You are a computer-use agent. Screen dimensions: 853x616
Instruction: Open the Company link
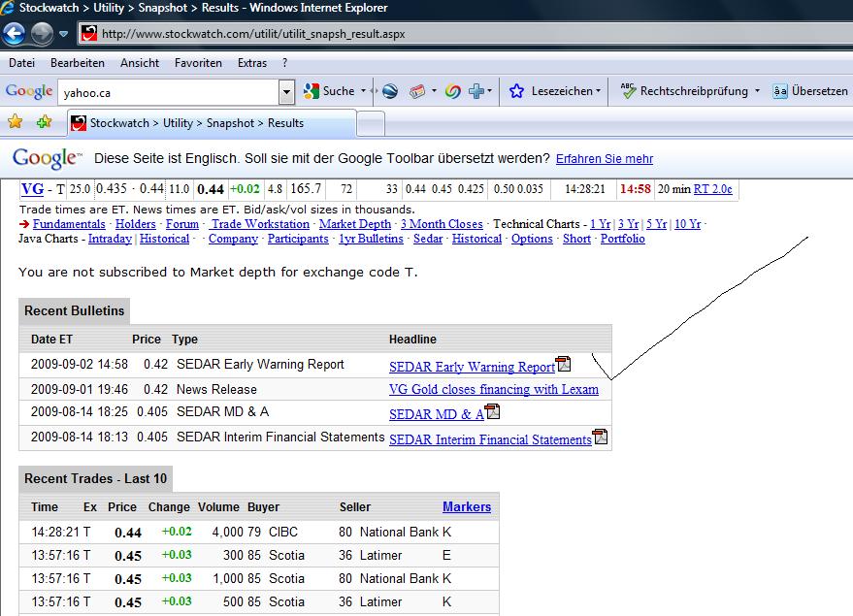pyautogui.click(x=233, y=239)
